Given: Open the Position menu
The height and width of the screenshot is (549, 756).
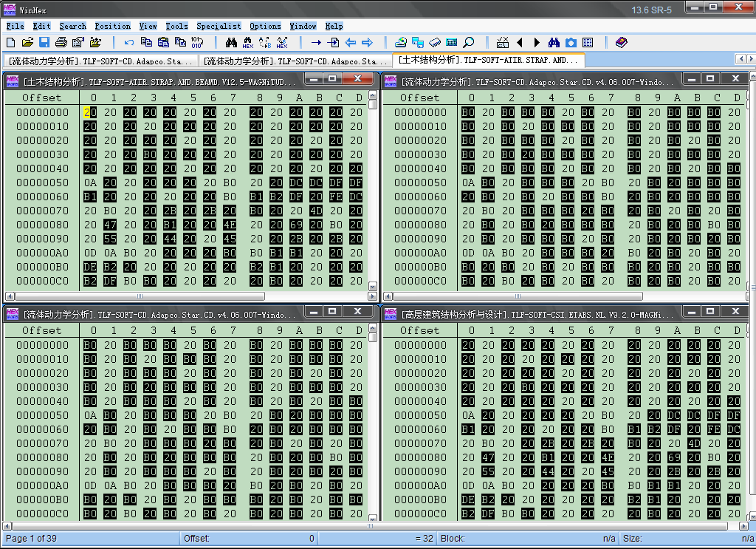Looking at the screenshot, I should pyautogui.click(x=112, y=26).
